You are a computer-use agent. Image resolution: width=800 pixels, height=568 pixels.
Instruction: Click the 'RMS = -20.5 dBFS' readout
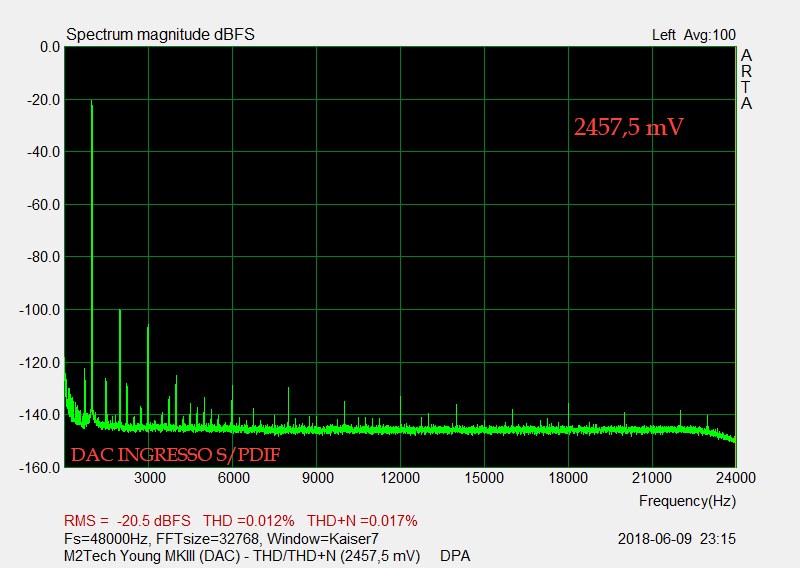tap(127, 521)
